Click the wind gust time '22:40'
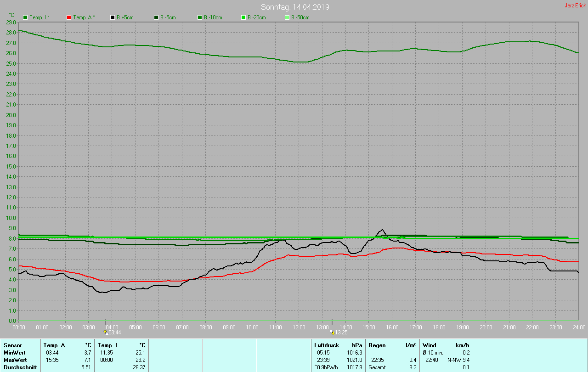This screenshot has height=372, width=588. (432, 360)
